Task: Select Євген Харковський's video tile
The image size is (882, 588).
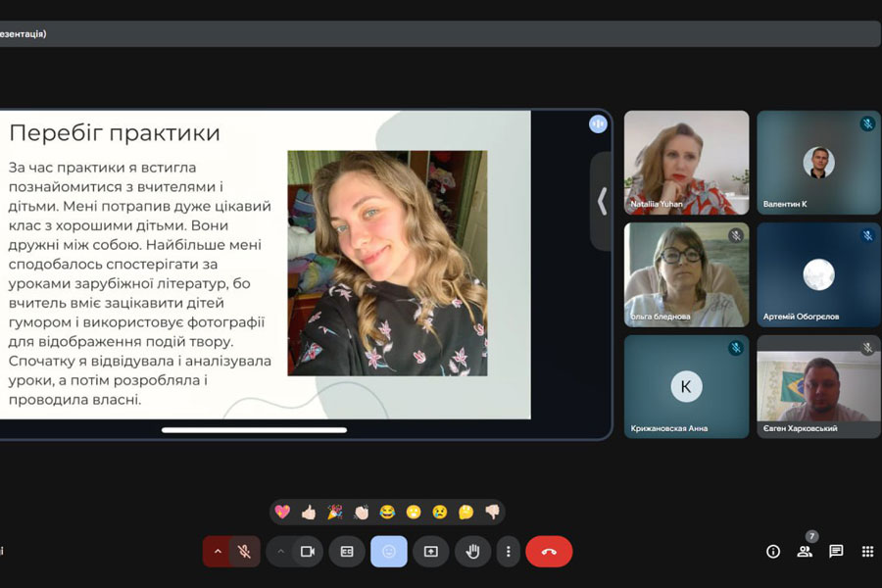Action: [818, 387]
